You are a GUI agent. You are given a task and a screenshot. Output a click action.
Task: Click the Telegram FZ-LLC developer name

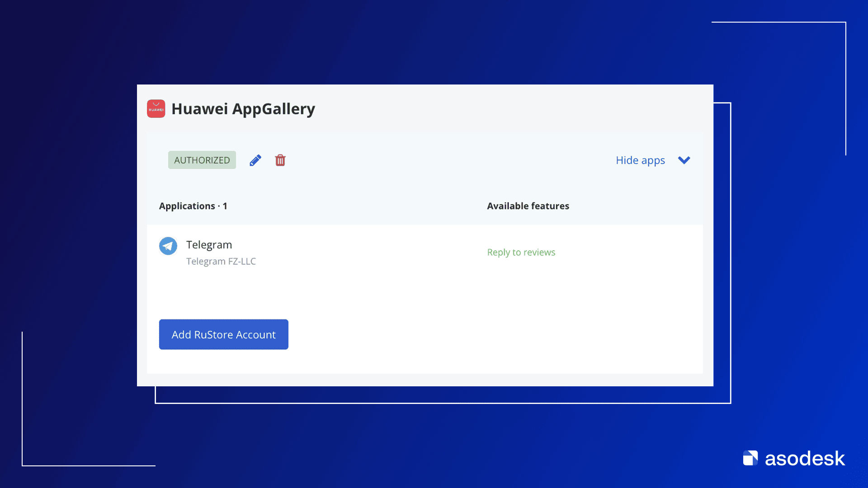(221, 262)
